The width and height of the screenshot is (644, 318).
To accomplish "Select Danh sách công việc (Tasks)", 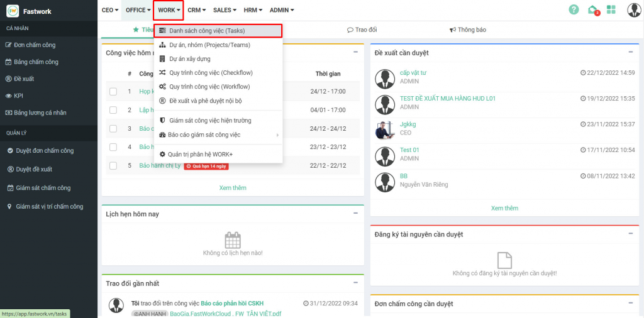I will pyautogui.click(x=207, y=31).
